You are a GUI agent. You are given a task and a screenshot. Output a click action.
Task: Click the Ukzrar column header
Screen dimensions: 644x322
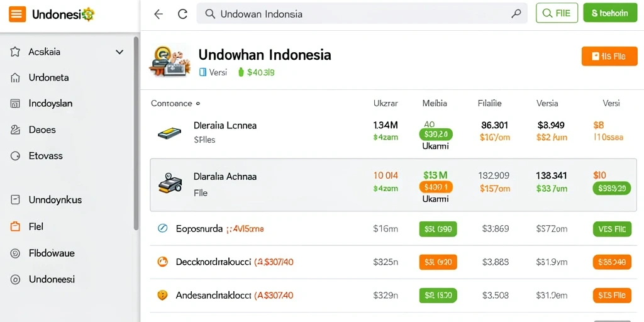pyautogui.click(x=386, y=104)
